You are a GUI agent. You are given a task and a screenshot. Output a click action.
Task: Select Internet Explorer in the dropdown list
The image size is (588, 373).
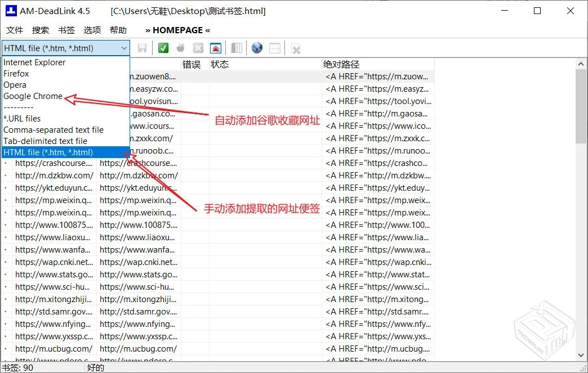click(x=35, y=62)
